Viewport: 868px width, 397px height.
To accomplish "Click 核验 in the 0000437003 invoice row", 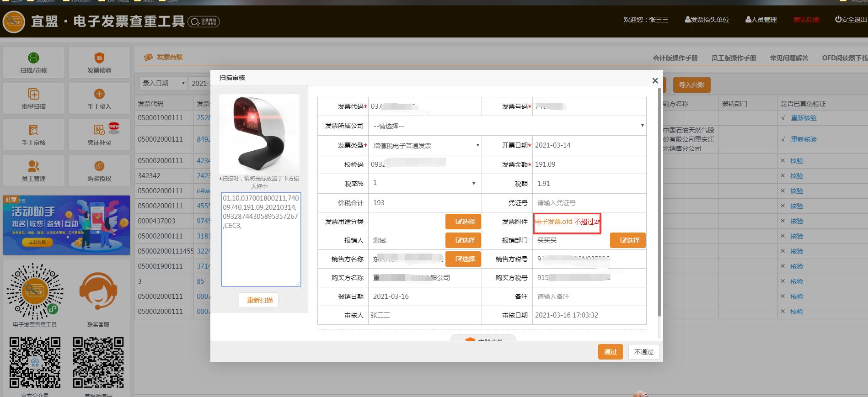I will click(x=797, y=221).
